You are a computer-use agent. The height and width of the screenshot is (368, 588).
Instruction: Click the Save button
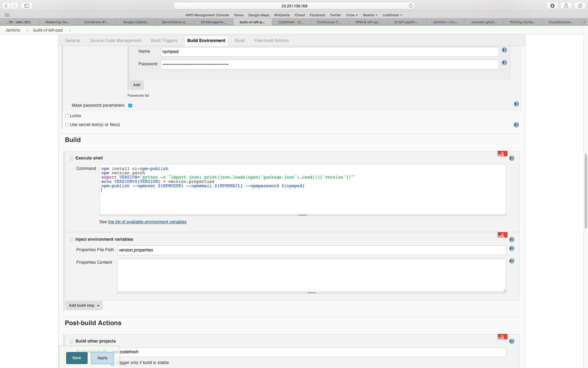tap(77, 358)
